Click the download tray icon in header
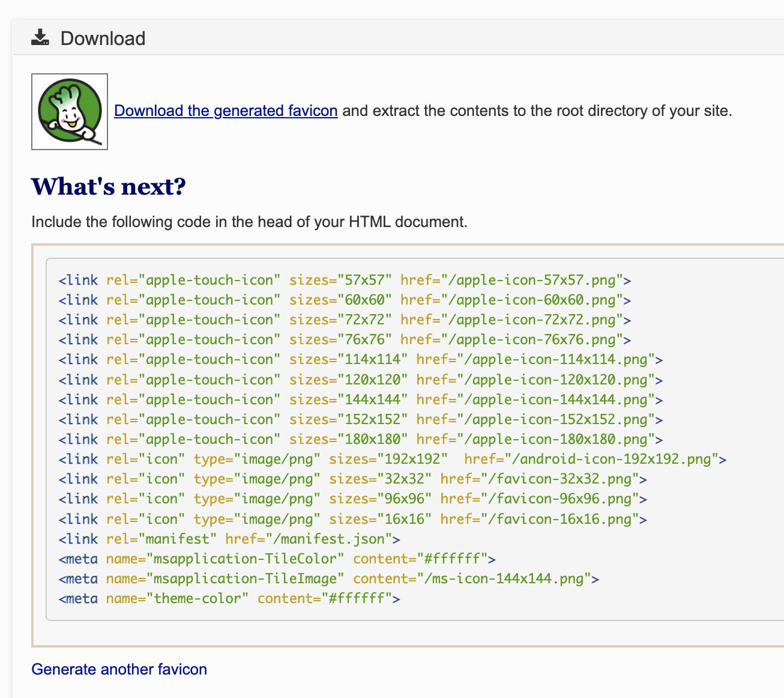 coord(40,38)
